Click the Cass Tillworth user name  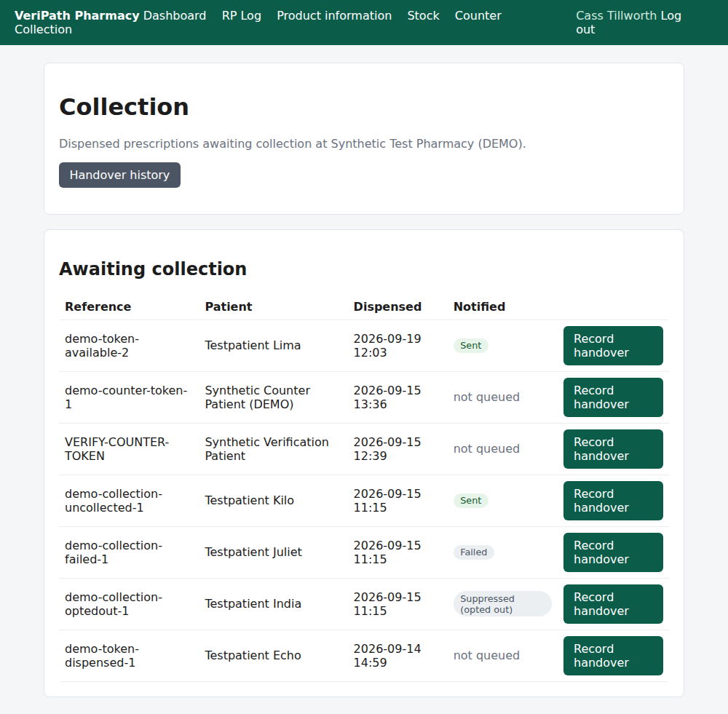616,15
